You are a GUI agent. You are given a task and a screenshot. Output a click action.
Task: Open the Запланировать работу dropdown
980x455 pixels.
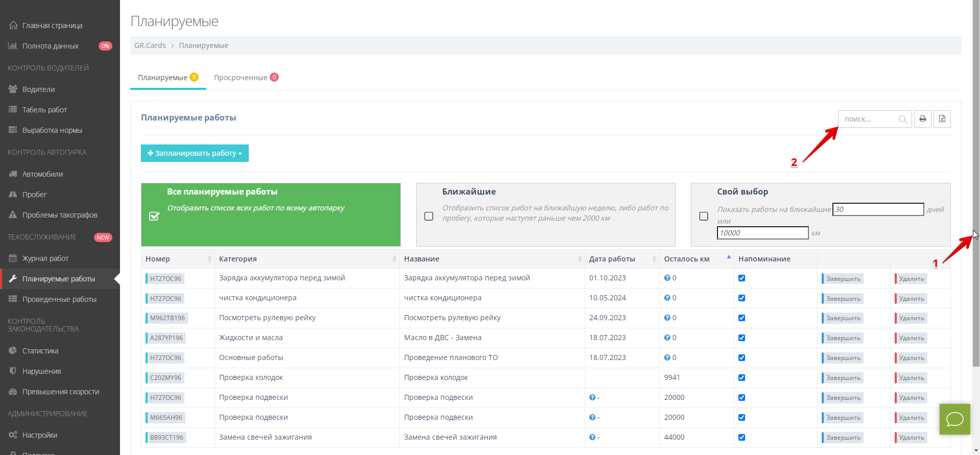195,153
